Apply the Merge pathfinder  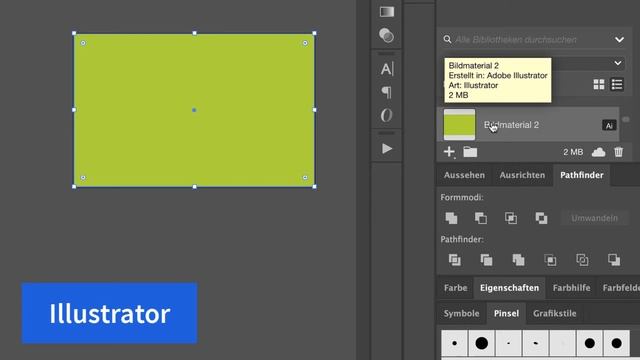click(x=518, y=260)
